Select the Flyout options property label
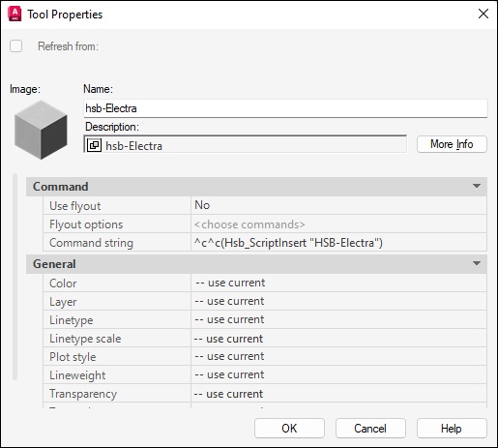Image resolution: width=498 pixels, height=448 pixels. pyautogui.click(x=86, y=224)
